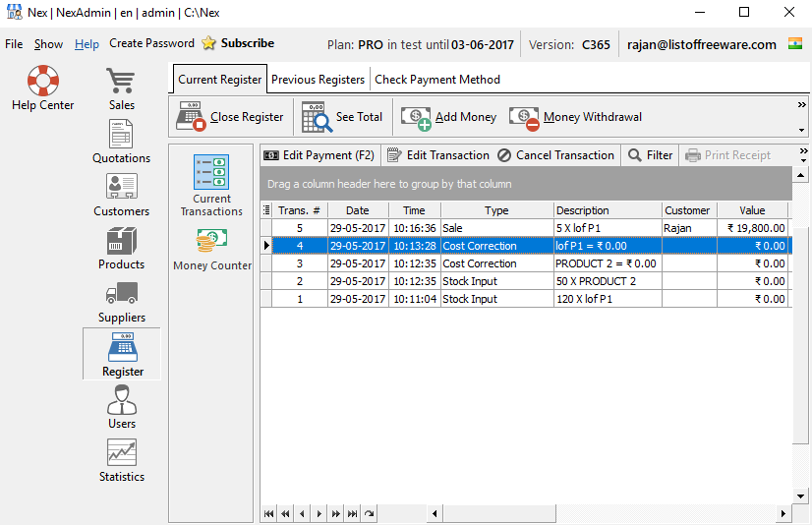Open the Help Center lifebuoy icon
The image size is (812, 525).
pos(43,88)
